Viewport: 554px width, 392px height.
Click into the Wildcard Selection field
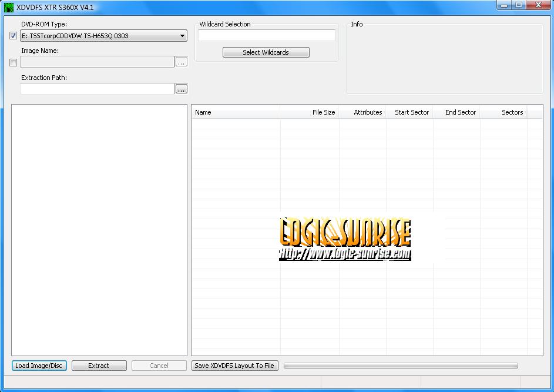tap(266, 35)
